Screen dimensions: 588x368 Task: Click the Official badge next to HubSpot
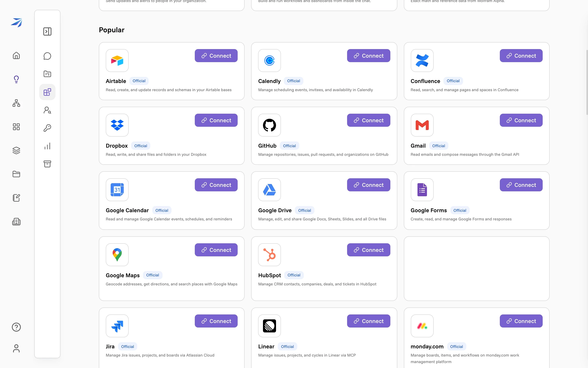pyautogui.click(x=294, y=275)
